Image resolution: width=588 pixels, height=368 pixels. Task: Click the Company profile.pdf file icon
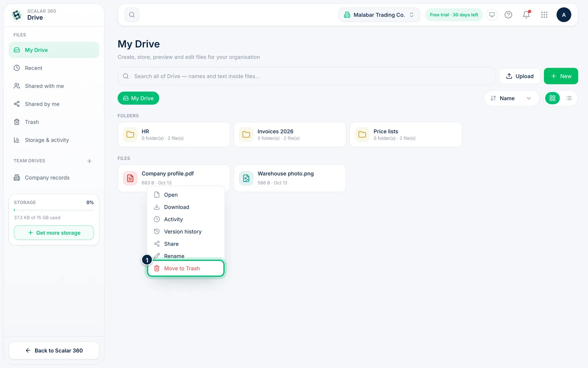pos(130,178)
